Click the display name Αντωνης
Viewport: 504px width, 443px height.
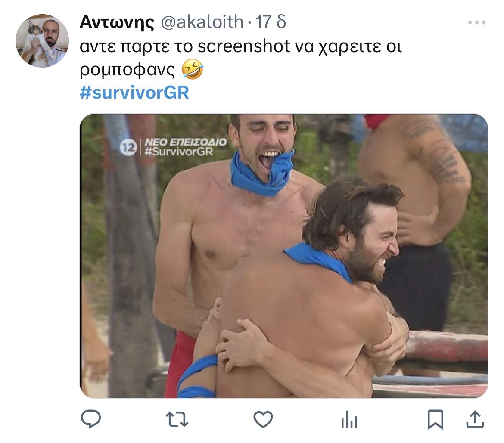tap(117, 22)
